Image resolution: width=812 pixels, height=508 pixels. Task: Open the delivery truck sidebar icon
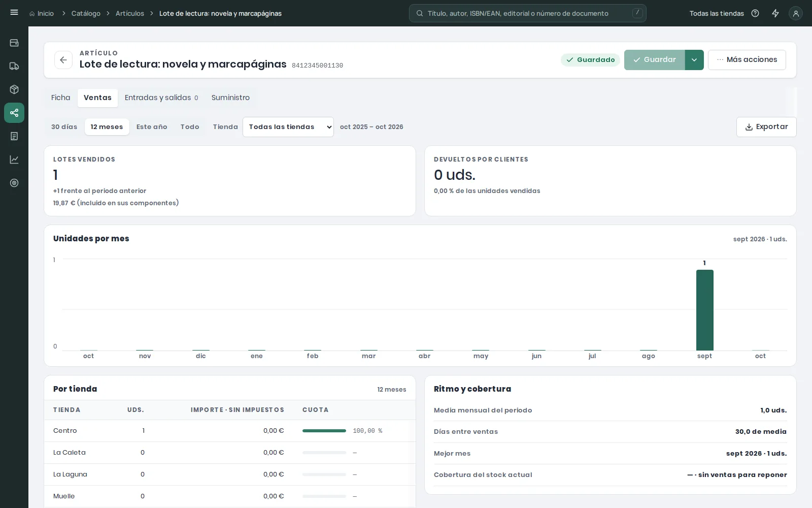tap(14, 66)
